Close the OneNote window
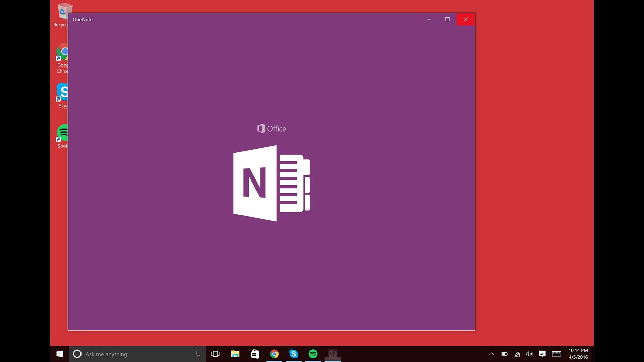 465,19
